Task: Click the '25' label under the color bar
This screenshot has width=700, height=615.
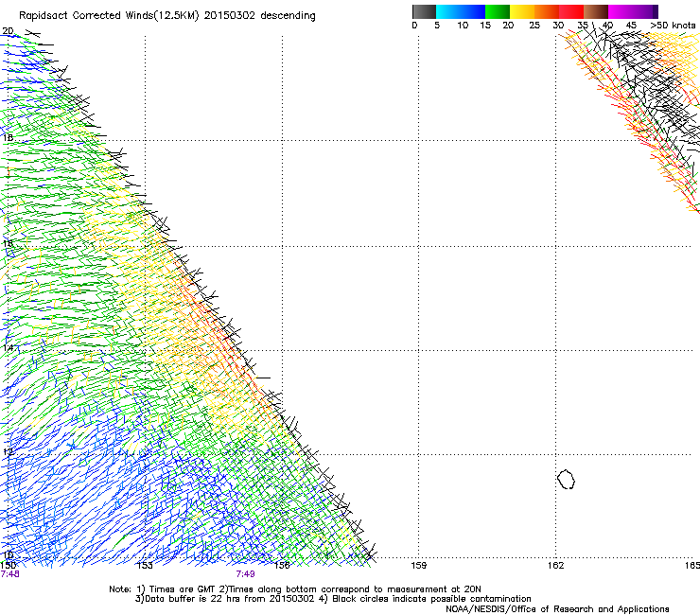Action: coord(534,26)
